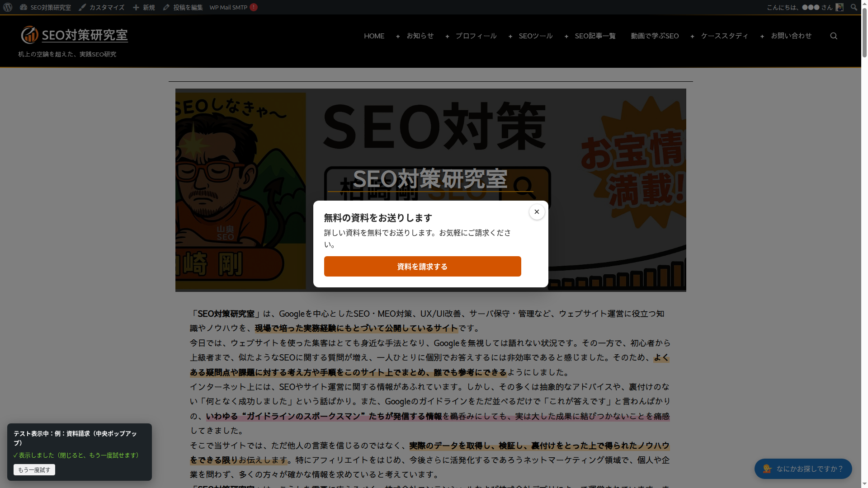Image resolution: width=868 pixels, height=488 pixels.
Task: Open SEO対策研究室 dashboard link in admin bar
Action: tap(45, 7)
